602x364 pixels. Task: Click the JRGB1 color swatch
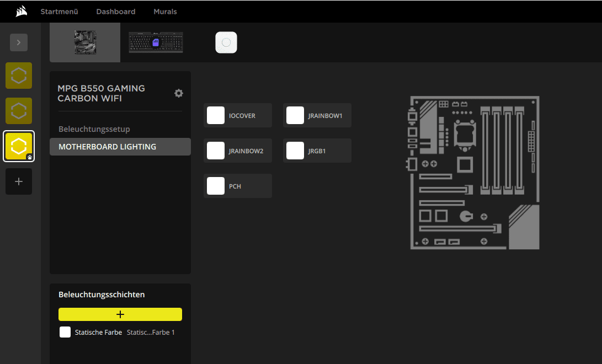295,151
